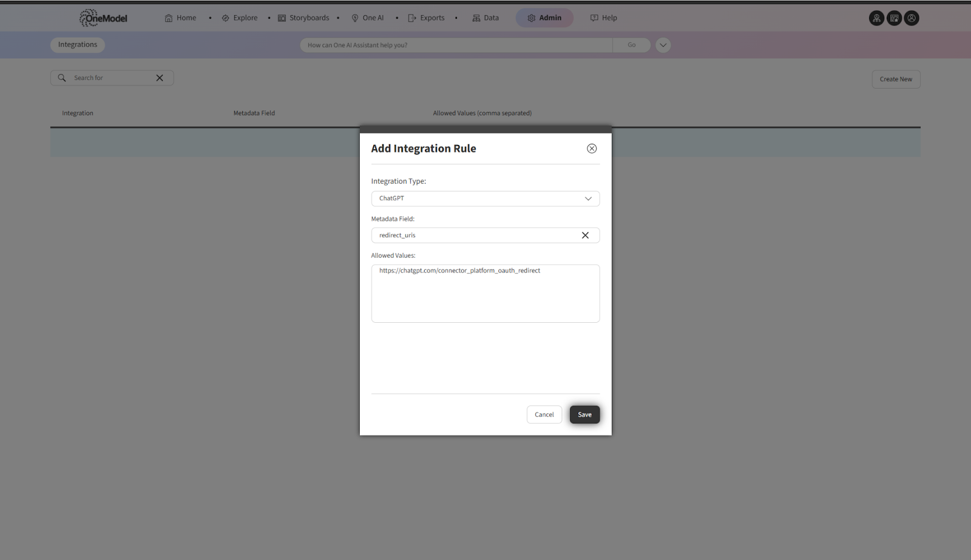971x560 pixels.
Task: Clear the integrations search box
Action: (160, 78)
